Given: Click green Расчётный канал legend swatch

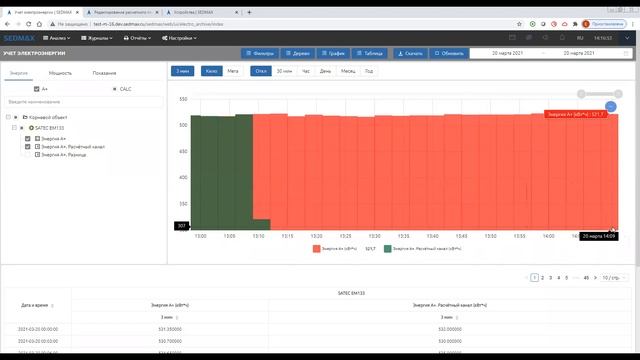Looking at the screenshot, I should 387,249.
